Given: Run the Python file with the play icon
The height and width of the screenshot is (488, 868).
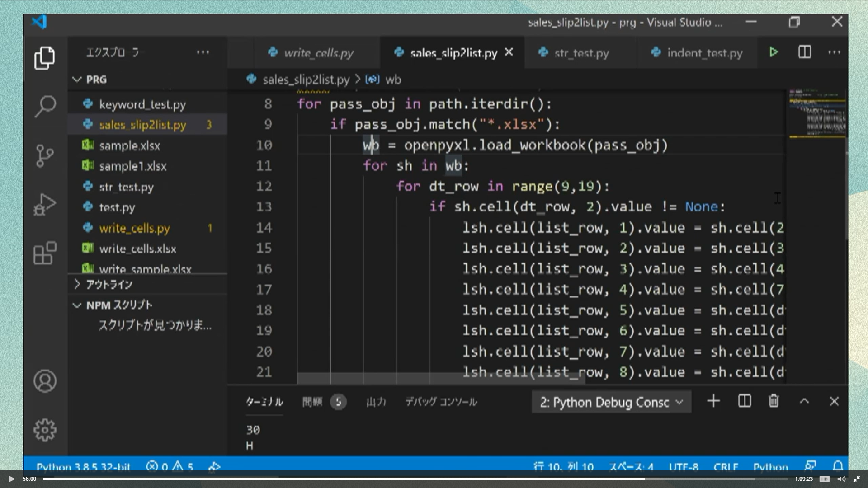Looking at the screenshot, I should [x=774, y=52].
